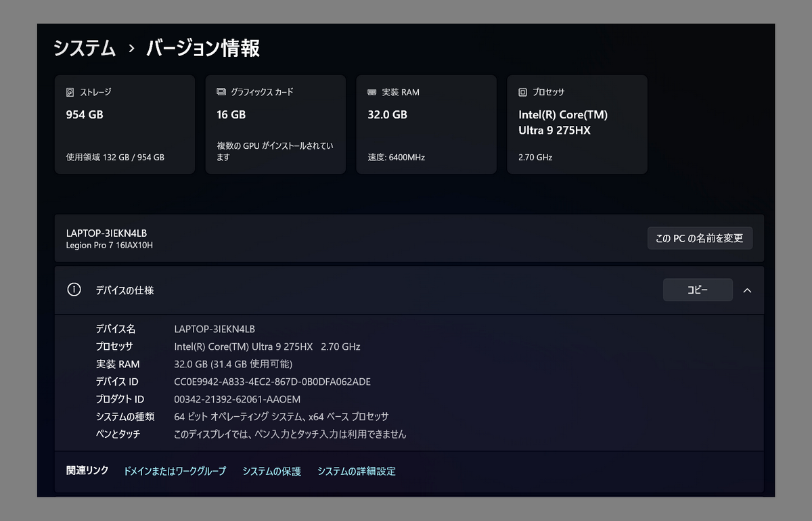Image resolution: width=812 pixels, height=521 pixels.
Task: Click 複数の GPU がインストールされています text
Action: [275, 152]
